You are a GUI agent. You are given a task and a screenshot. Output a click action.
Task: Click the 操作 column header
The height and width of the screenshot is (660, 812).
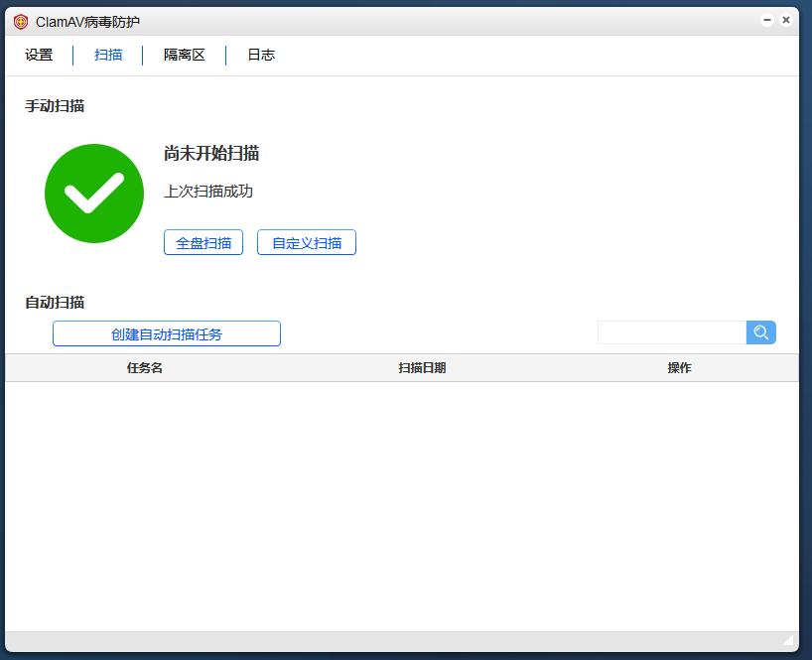click(680, 367)
